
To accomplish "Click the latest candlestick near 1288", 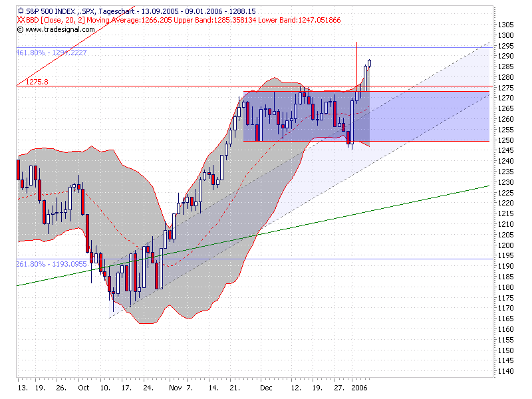I will (x=370, y=63).
